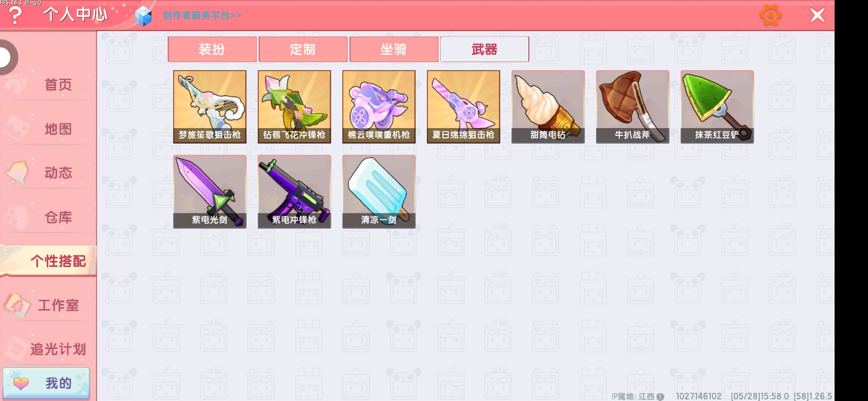
Task: Select the 钻苞飞花冲锋枪 weapon
Action: (295, 107)
